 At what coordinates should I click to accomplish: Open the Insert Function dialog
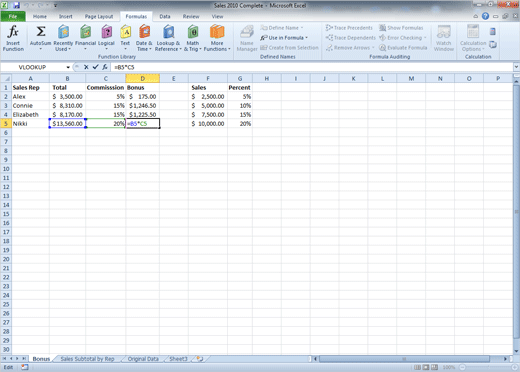(13, 38)
